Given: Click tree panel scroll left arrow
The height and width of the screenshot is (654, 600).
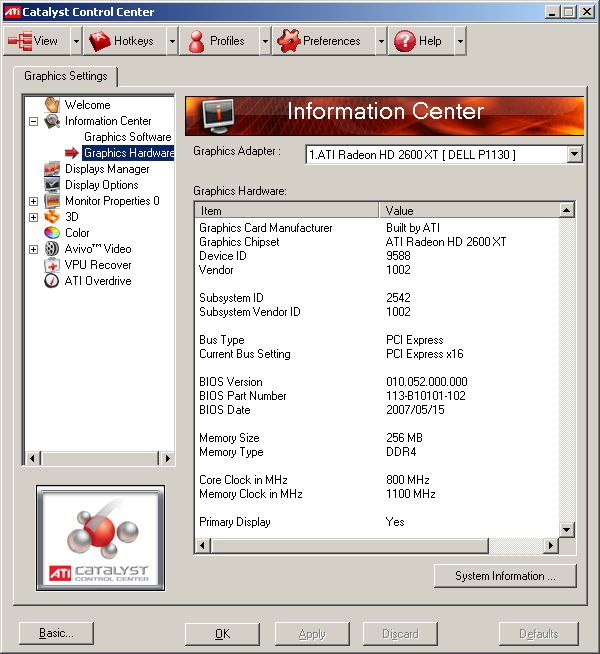Looking at the screenshot, I should pos(33,458).
